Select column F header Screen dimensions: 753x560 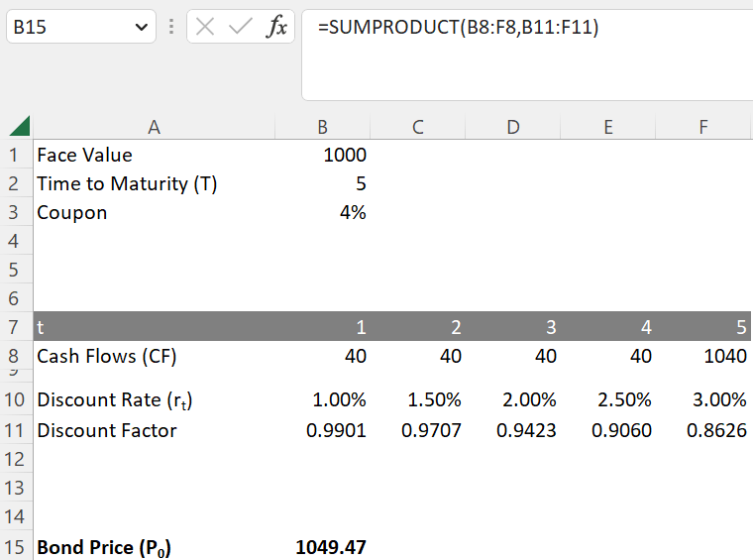pyautogui.click(x=703, y=127)
